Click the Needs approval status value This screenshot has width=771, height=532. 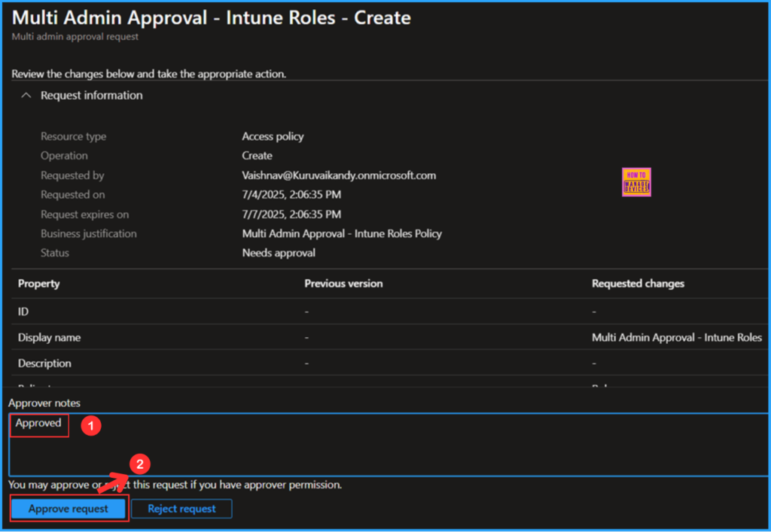[x=279, y=253]
